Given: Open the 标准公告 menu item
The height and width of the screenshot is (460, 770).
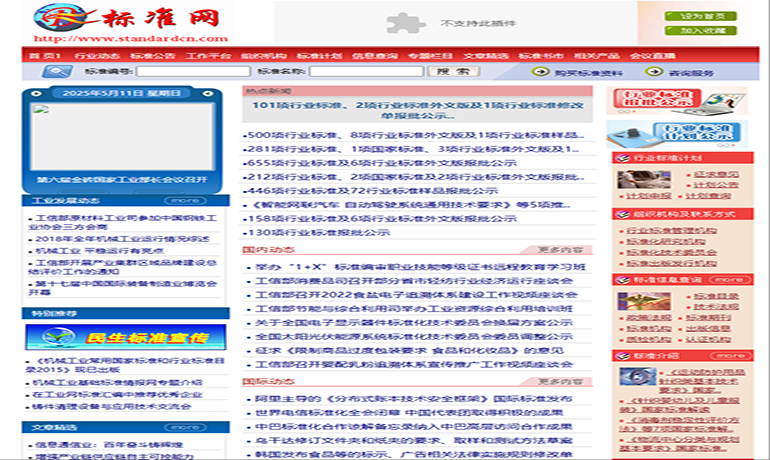Looking at the screenshot, I should pyautogui.click(x=148, y=55).
